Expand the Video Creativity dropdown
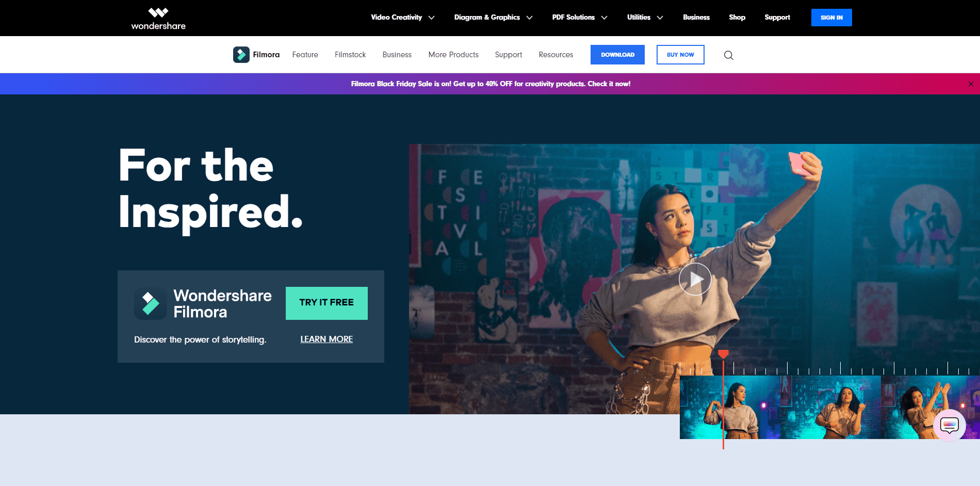Screen dimensions: 980x486 [402, 18]
